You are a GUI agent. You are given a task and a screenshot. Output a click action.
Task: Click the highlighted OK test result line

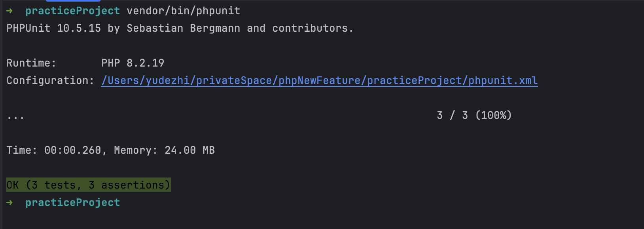(x=89, y=185)
